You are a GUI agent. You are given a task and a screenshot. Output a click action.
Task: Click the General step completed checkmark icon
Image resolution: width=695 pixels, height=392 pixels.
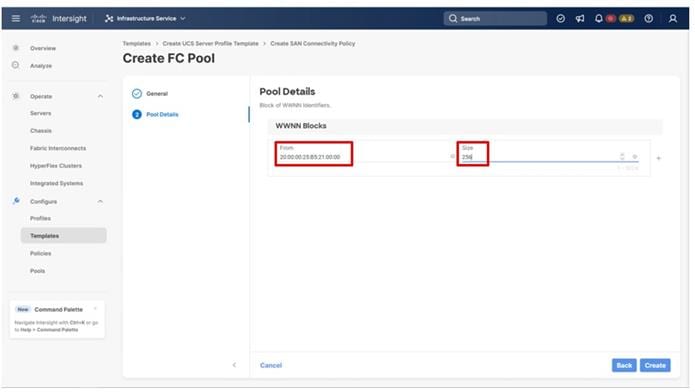137,94
